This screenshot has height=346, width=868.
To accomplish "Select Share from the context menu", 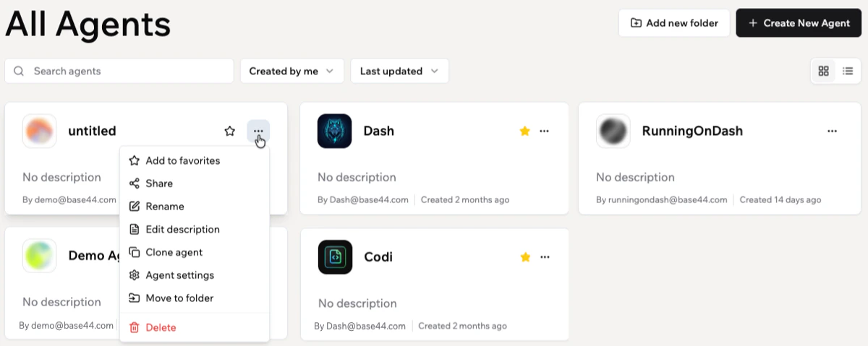I will click(195, 183).
